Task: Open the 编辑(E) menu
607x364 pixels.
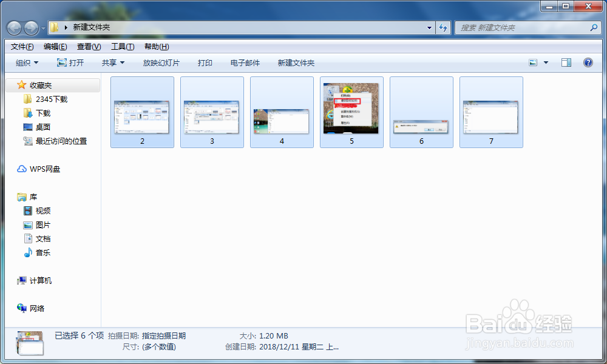Action: tap(55, 47)
